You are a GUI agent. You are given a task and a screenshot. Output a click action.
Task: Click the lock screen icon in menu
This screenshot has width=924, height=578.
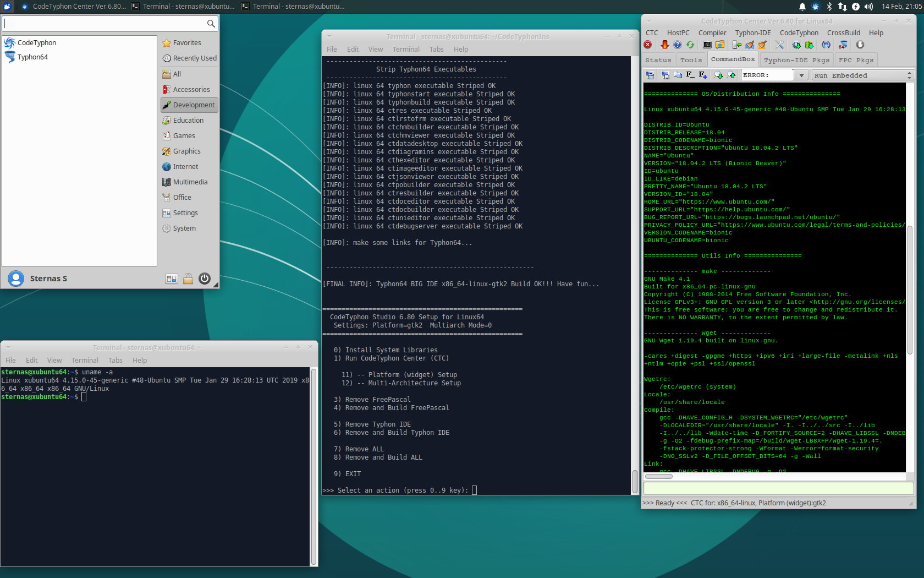188,279
